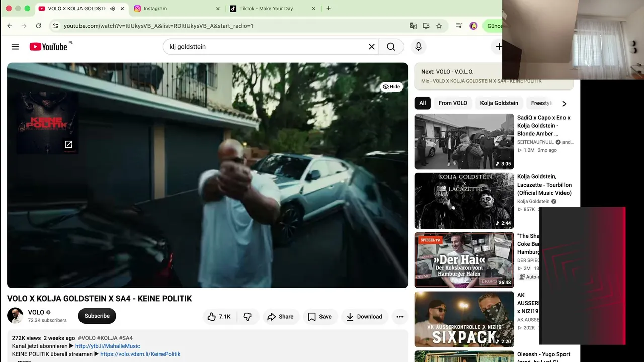The height and width of the screenshot is (362, 644).
Task: Go back with the browser back arrow
Action: [10, 26]
